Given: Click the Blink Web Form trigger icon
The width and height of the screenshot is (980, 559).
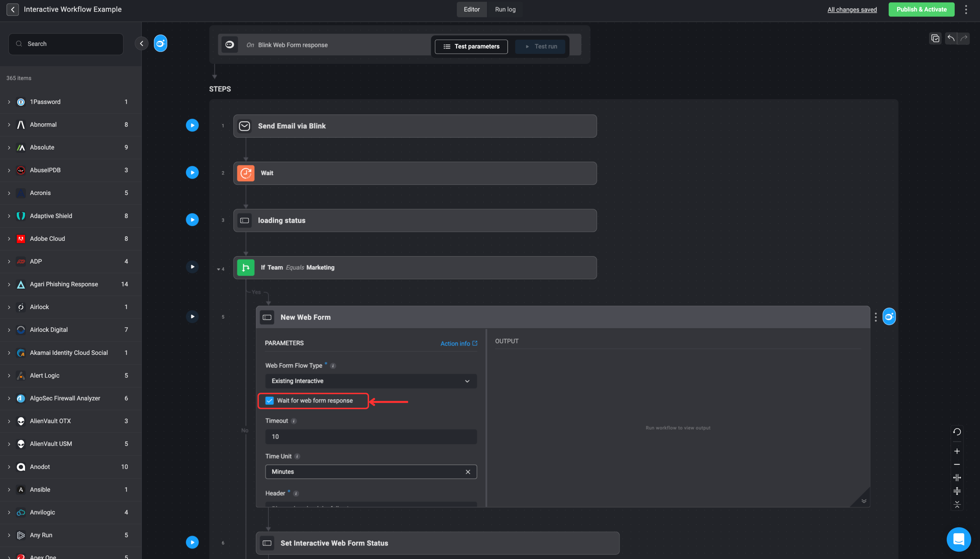Looking at the screenshot, I should [x=229, y=45].
